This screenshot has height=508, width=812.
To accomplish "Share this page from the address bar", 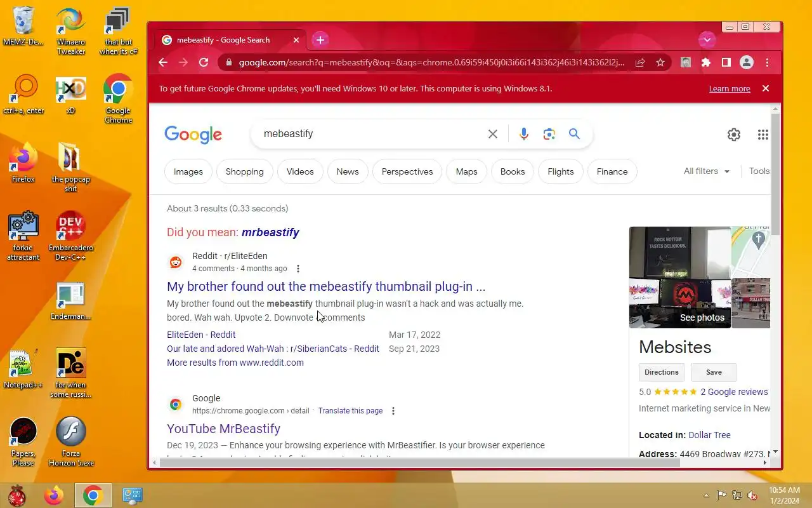I will click(640, 62).
